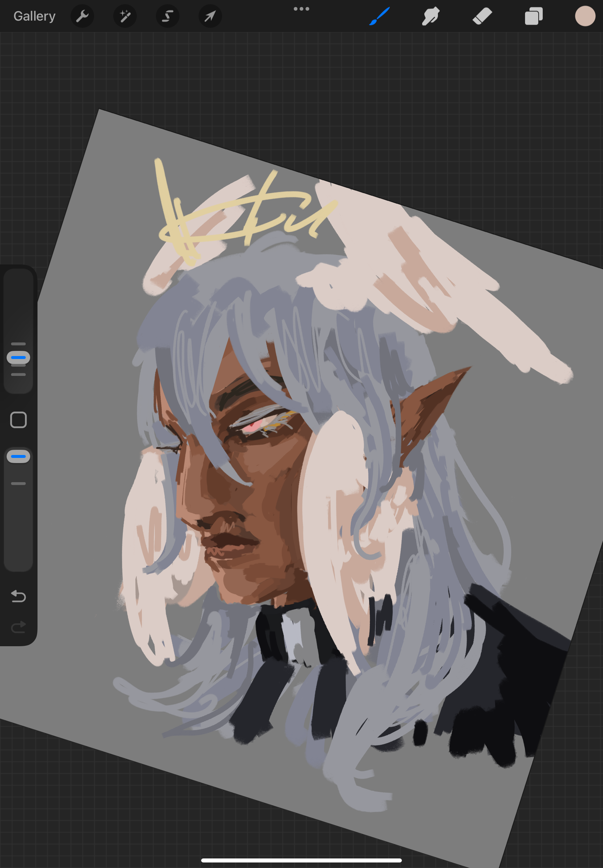
Task: Open the Gallery
Action: pos(35,16)
